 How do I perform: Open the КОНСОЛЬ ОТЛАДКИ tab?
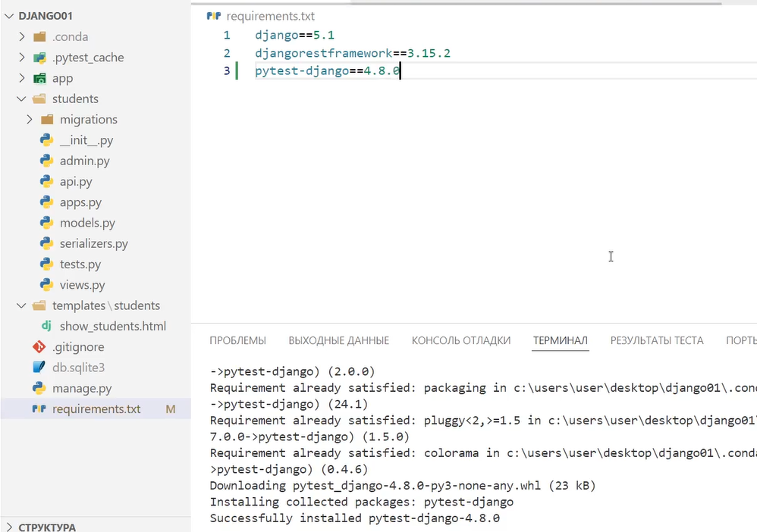coord(460,340)
